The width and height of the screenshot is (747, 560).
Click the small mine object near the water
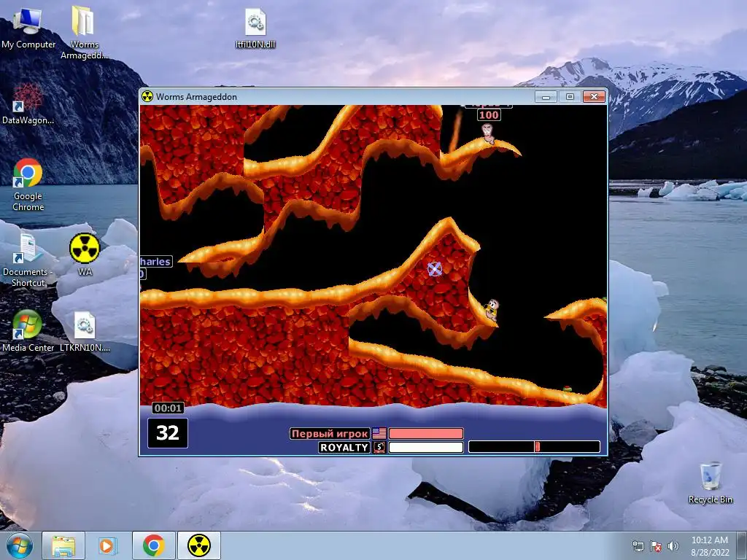(x=567, y=389)
